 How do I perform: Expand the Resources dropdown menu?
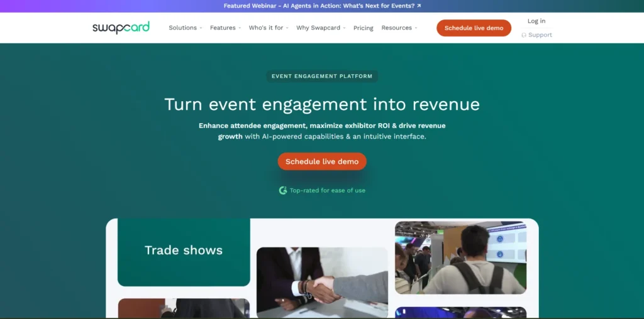click(399, 28)
